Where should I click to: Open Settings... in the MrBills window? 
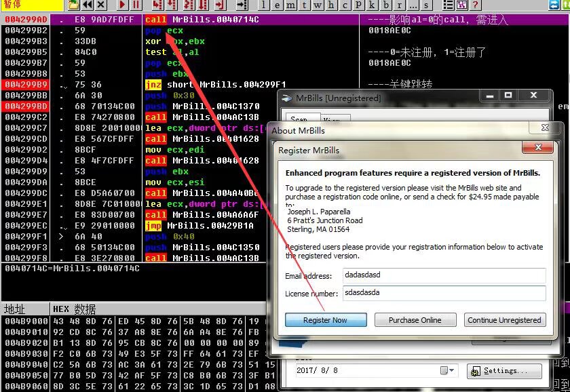click(504, 371)
